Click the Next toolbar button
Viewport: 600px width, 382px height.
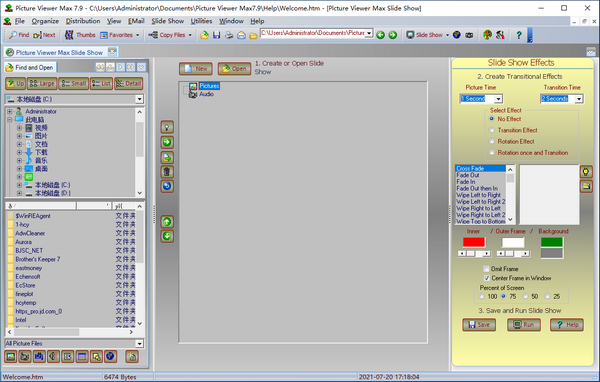(44, 35)
